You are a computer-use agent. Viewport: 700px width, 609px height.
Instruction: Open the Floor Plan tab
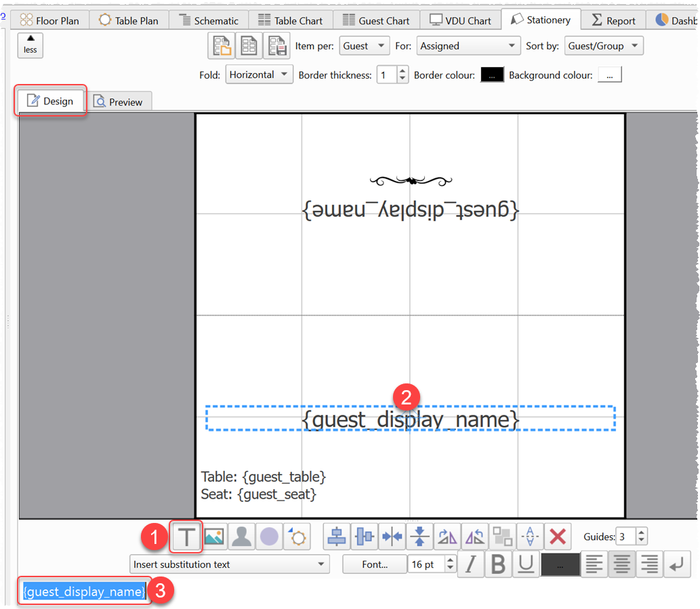pos(49,20)
